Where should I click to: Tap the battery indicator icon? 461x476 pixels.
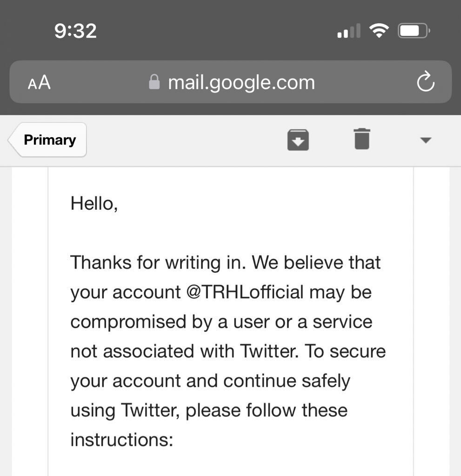414,31
